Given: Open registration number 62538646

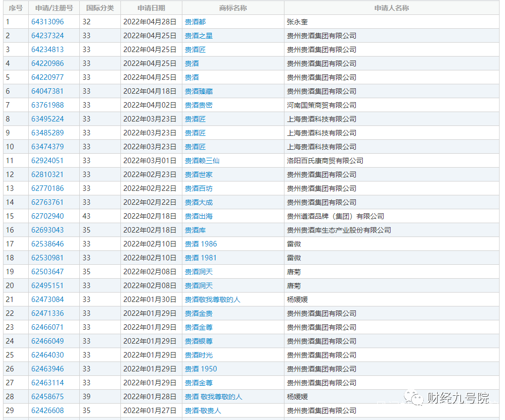Looking at the screenshot, I should (48, 243).
